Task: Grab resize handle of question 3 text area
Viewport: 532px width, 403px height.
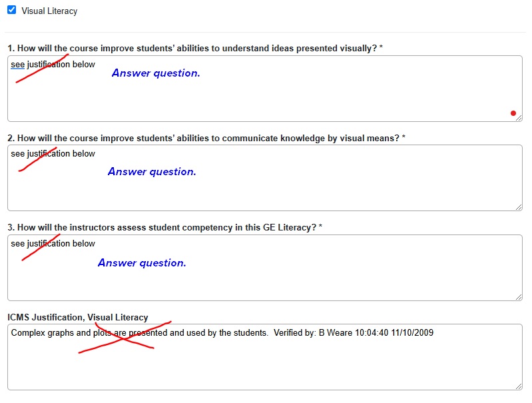Action: (x=519, y=297)
